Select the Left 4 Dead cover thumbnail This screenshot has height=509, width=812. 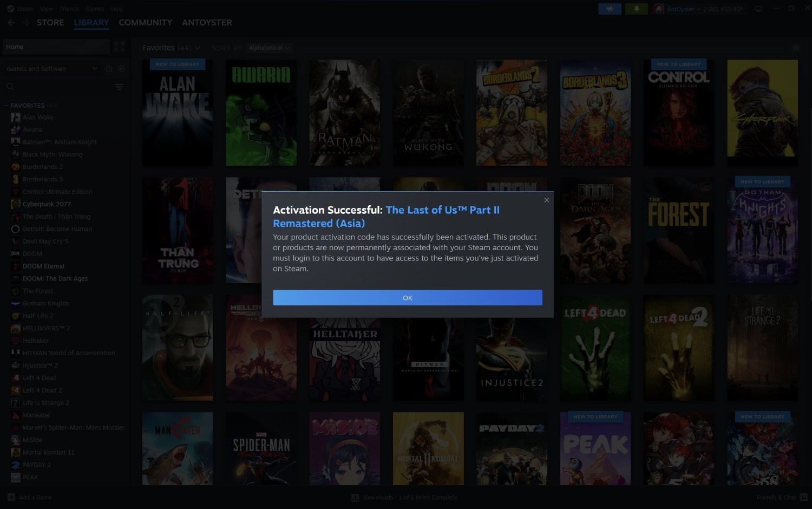(x=595, y=348)
